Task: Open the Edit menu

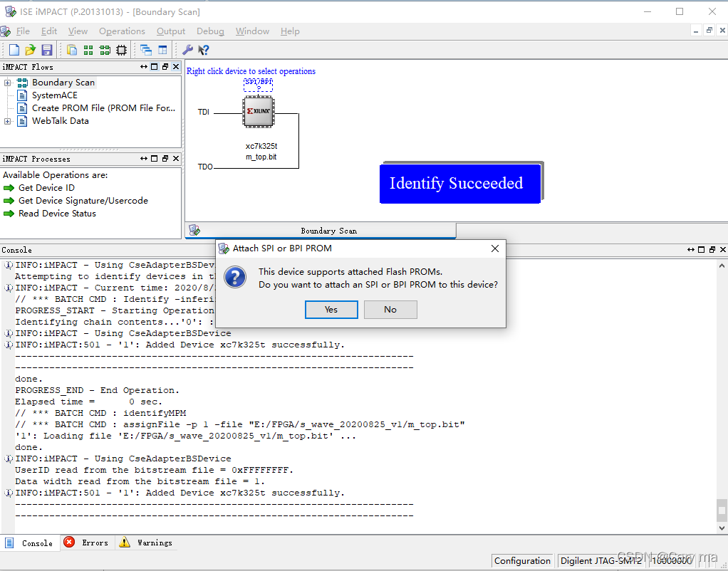Action: [48, 31]
